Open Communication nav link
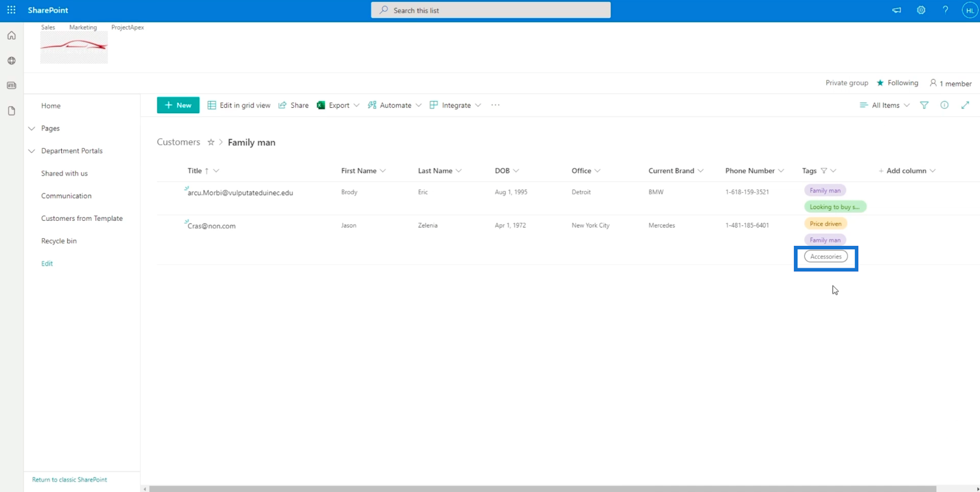This screenshot has height=492, width=980. [x=66, y=196]
